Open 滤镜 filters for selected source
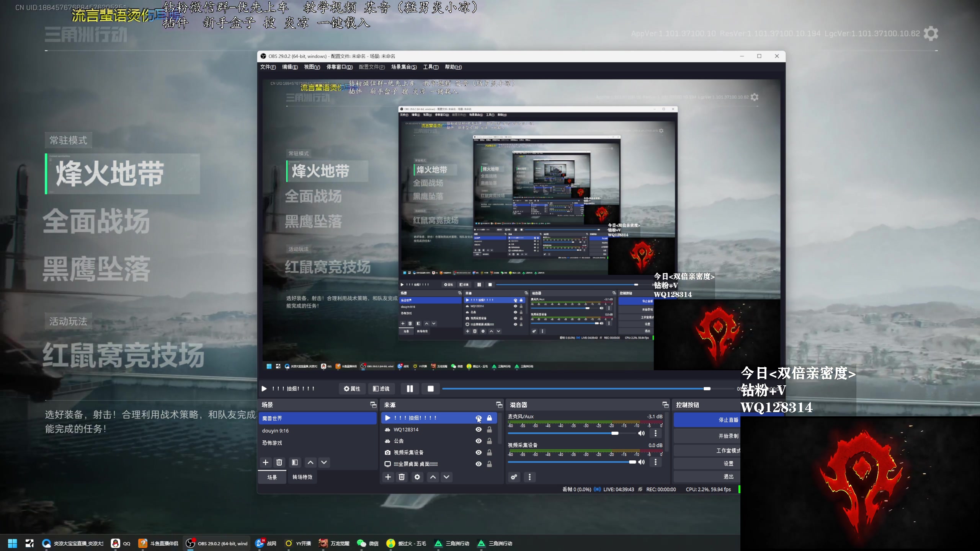The image size is (980, 551). tap(381, 388)
